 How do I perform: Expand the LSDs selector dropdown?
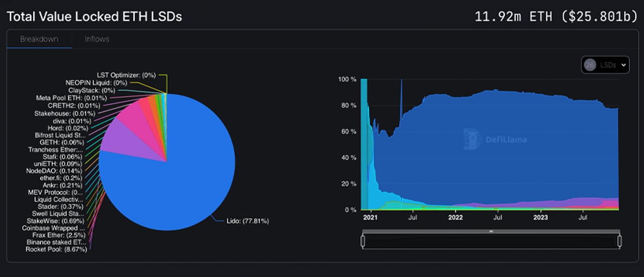point(605,65)
